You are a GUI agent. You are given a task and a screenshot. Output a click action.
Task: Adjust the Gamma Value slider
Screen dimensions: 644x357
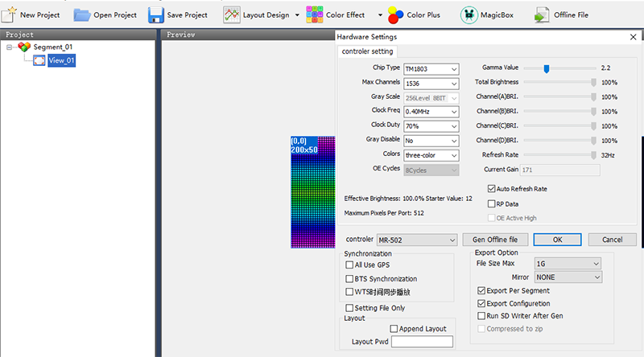pyautogui.click(x=547, y=68)
